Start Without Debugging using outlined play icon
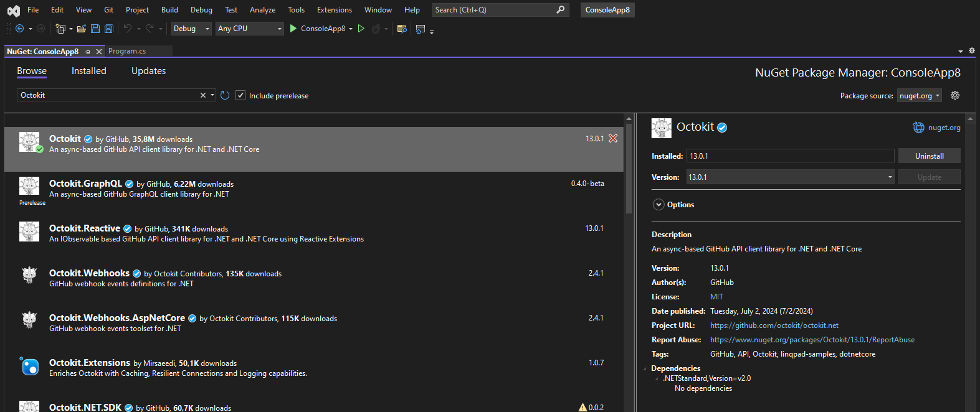This screenshot has height=412, width=980. [361, 29]
